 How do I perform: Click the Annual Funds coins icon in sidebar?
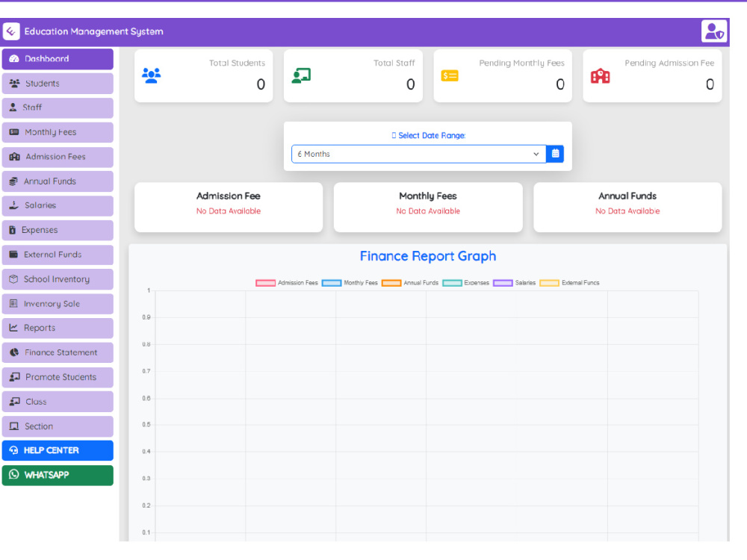click(13, 181)
